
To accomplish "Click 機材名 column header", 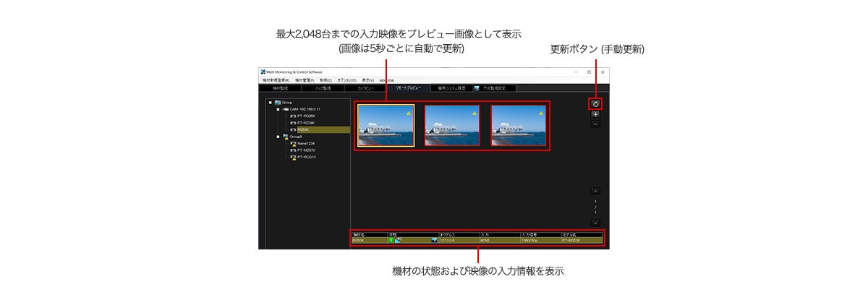I will (x=370, y=234).
